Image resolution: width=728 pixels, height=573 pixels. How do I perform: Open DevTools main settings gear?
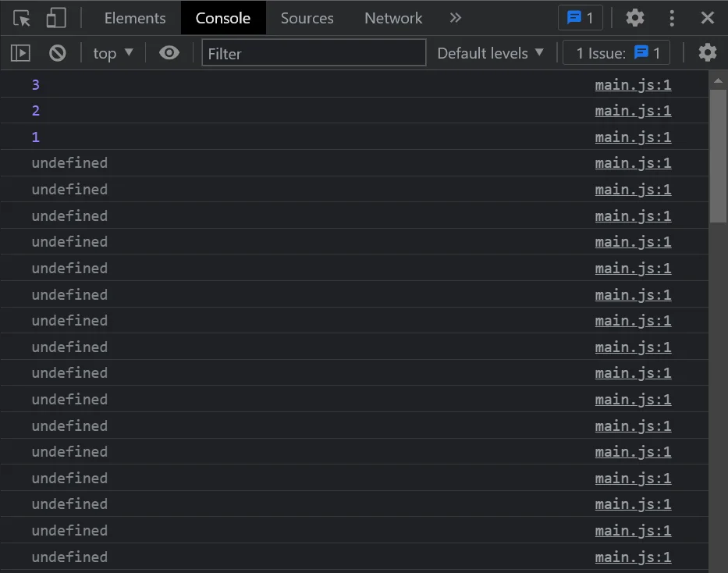click(x=635, y=18)
